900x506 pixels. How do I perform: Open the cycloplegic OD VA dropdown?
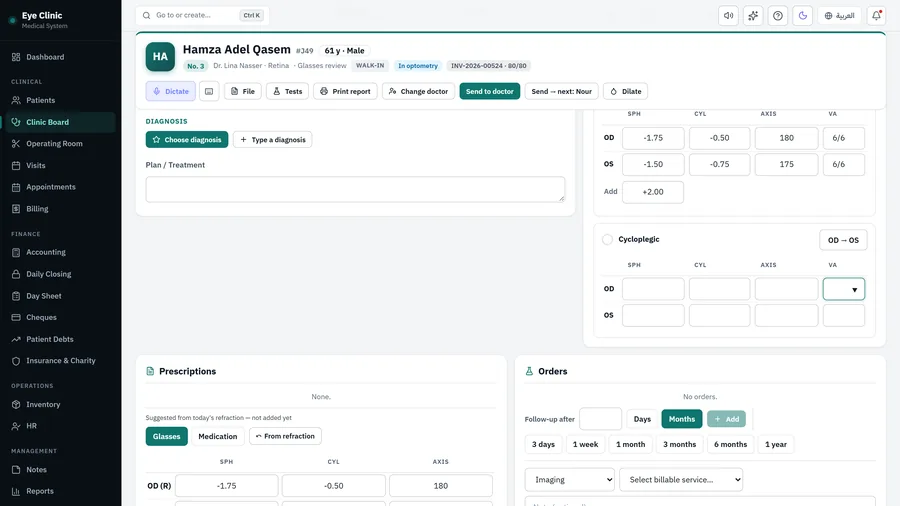844,289
